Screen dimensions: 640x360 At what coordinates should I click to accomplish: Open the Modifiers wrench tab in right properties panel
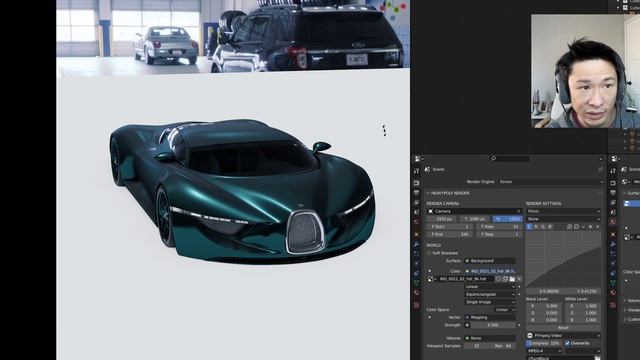point(613,244)
